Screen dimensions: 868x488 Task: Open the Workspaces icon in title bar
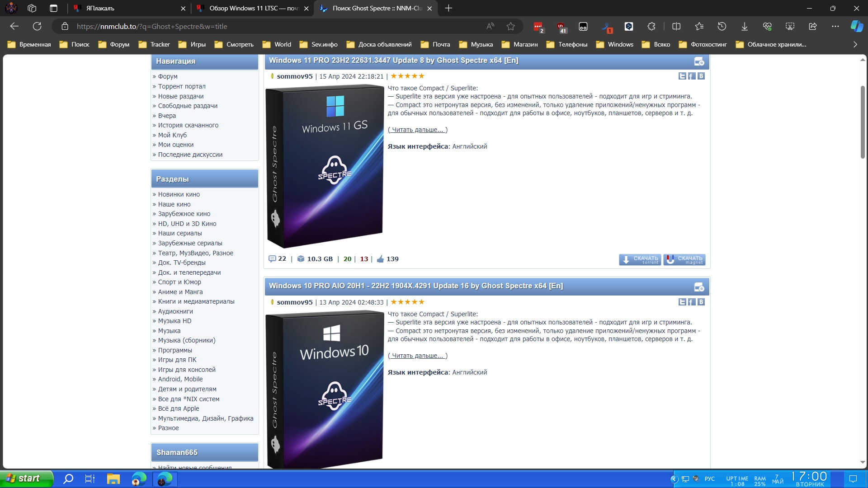pos(32,8)
